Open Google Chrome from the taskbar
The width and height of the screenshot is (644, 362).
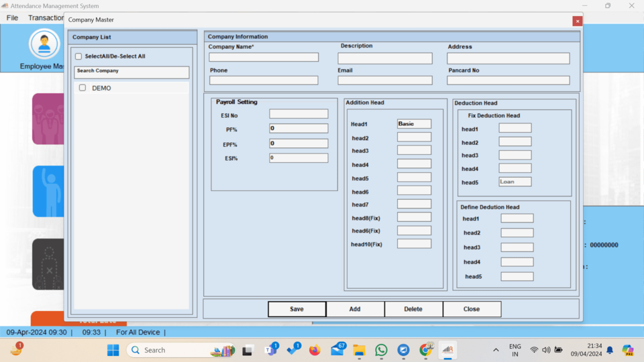point(425,350)
